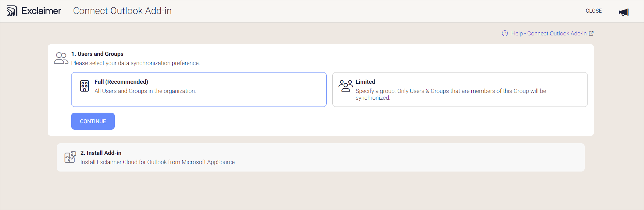Click the question mark help icon
This screenshot has width=644, height=210.
(x=505, y=33)
